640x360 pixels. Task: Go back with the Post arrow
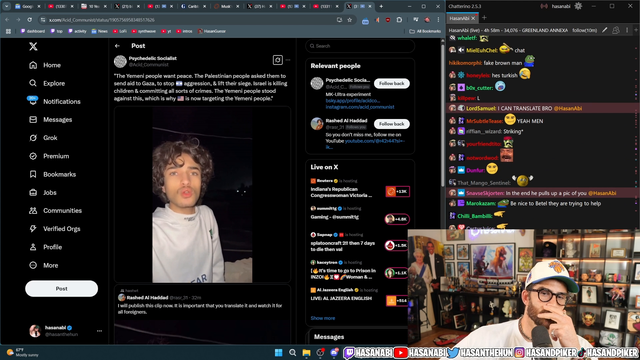click(118, 46)
